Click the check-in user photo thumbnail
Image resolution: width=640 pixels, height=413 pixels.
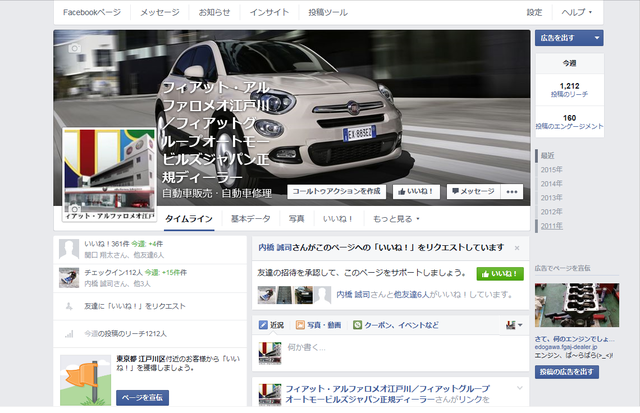tap(69, 278)
